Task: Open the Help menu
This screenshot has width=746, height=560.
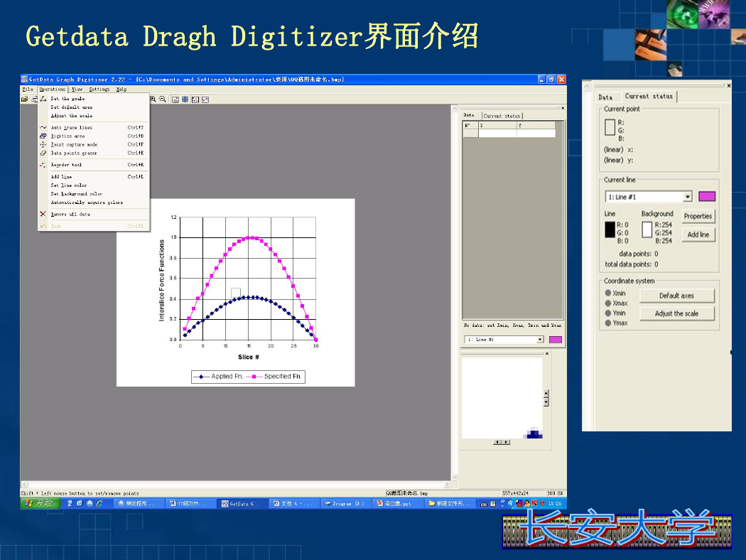Action: coord(121,89)
